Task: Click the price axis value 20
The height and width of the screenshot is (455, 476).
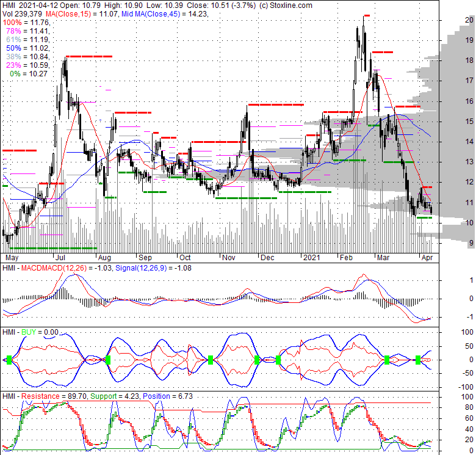Action: [469, 20]
